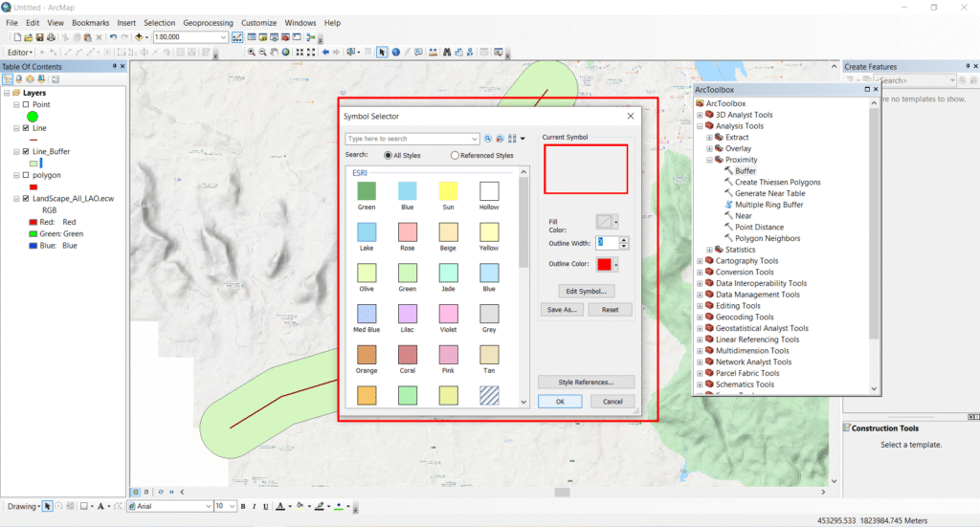This screenshot has height=527, width=980.
Task: Click the Style References... button
Action: pyautogui.click(x=587, y=383)
